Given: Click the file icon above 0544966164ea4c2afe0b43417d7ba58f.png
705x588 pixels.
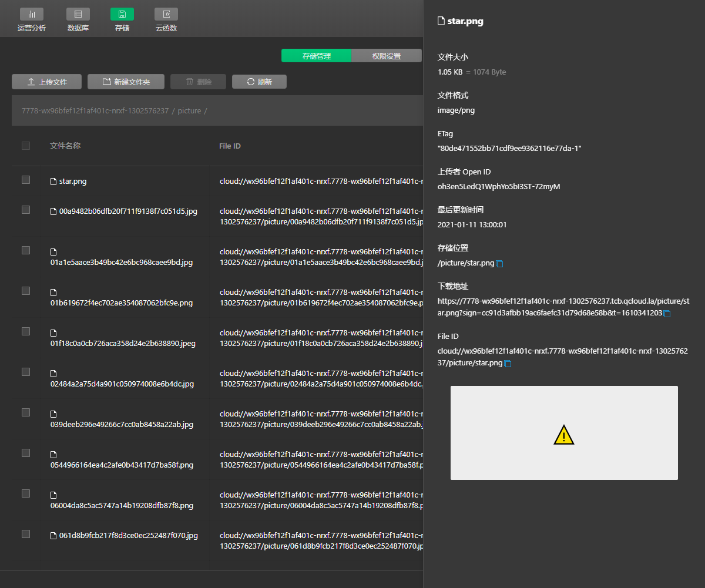Looking at the screenshot, I should (53, 454).
